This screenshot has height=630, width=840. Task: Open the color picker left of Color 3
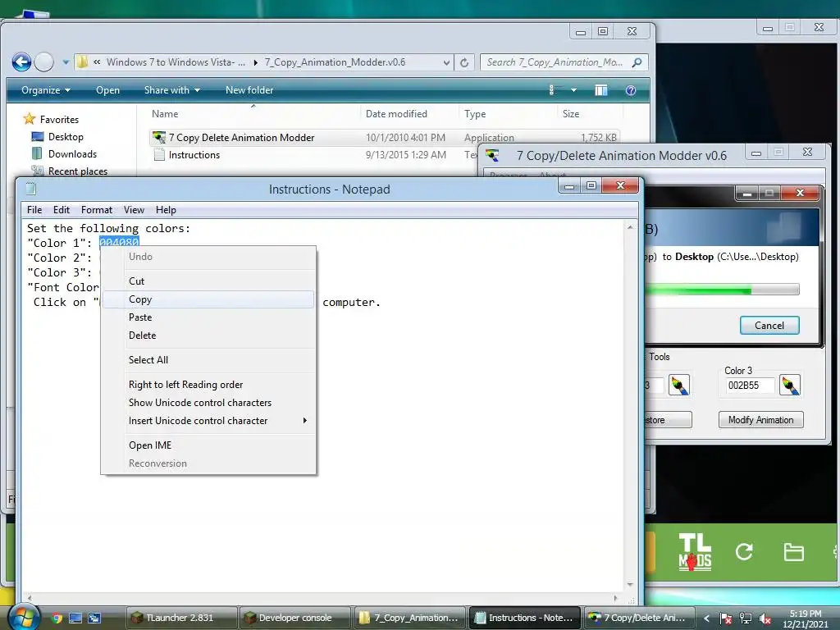point(678,386)
